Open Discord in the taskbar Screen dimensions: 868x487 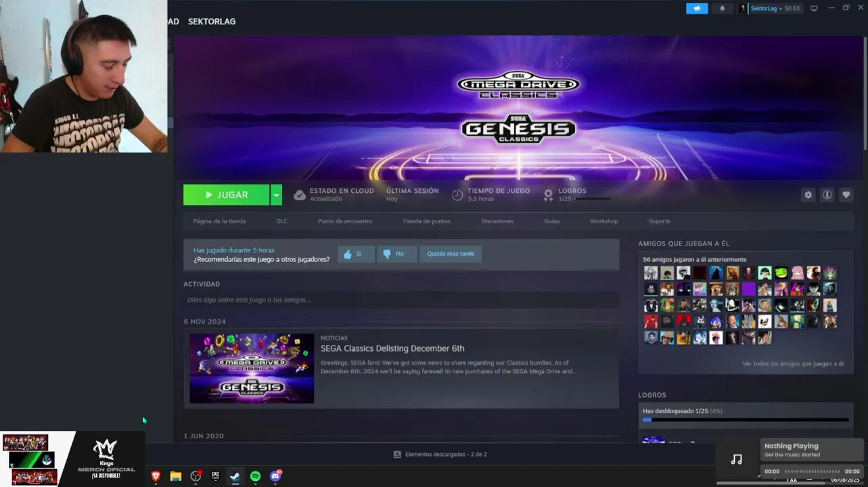275,476
